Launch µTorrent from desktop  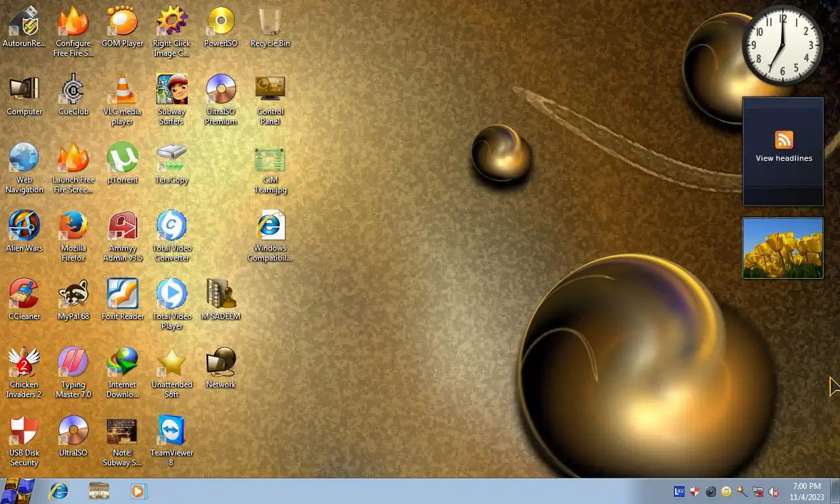click(123, 163)
